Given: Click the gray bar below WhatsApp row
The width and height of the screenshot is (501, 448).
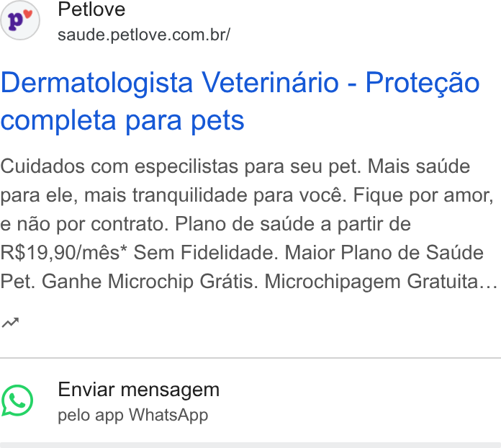Looking at the screenshot, I should [x=250, y=445].
